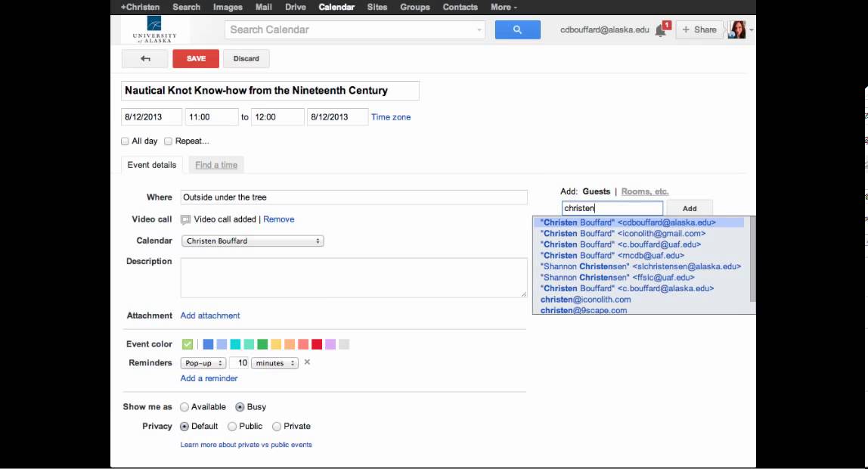Switch to the Find a time tab
This screenshot has height=469, width=868.
[216, 165]
